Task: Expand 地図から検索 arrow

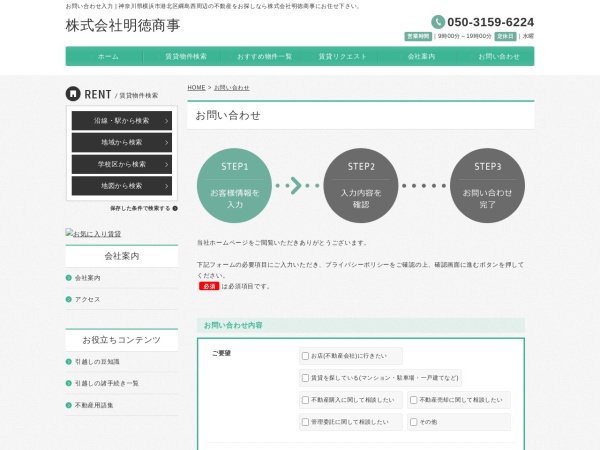Action: click(166, 186)
